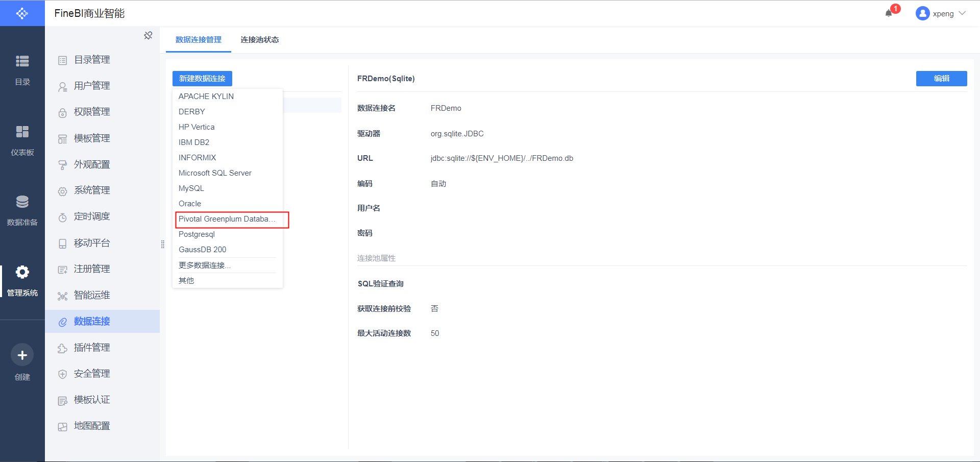
Task: Choose MySQL connection type
Action: pyautogui.click(x=228, y=188)
